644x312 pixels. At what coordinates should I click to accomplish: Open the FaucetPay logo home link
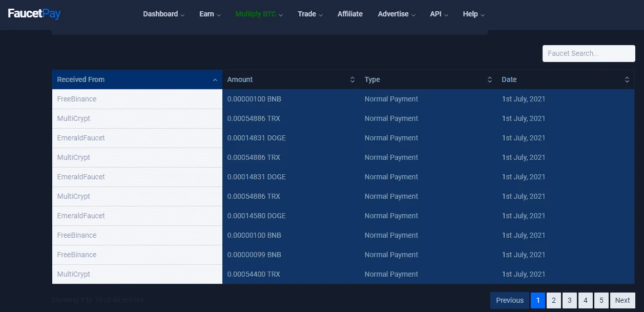34,14
